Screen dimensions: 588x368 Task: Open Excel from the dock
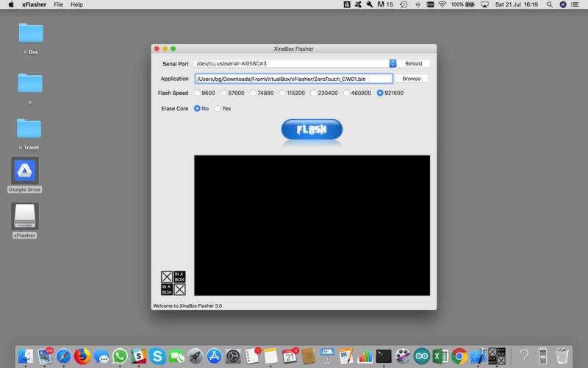pyautogui.click(x=440, y=356)
